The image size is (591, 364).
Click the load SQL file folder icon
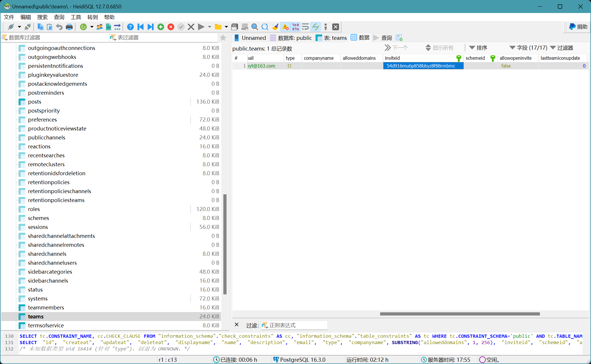coord(218,27)
